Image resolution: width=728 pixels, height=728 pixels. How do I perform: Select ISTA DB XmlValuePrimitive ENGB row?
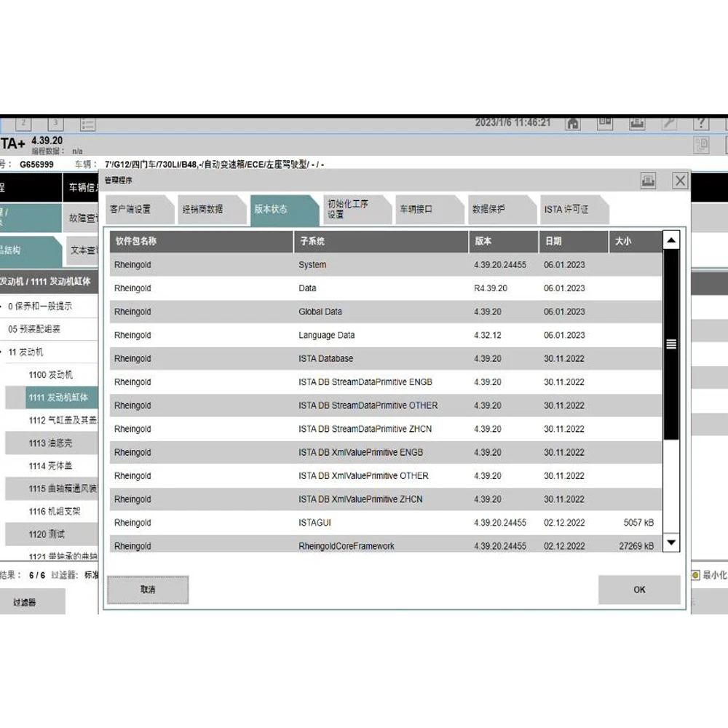(x=386, y=452)
